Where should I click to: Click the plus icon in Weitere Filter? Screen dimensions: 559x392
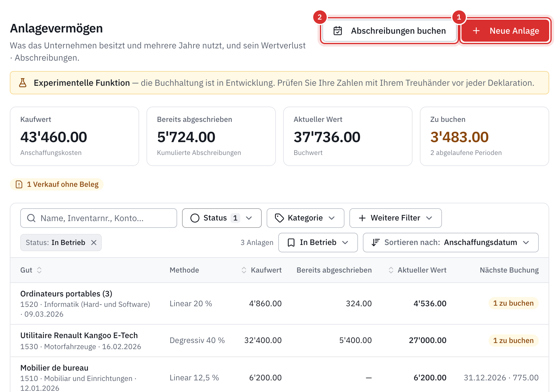[362, 218]
